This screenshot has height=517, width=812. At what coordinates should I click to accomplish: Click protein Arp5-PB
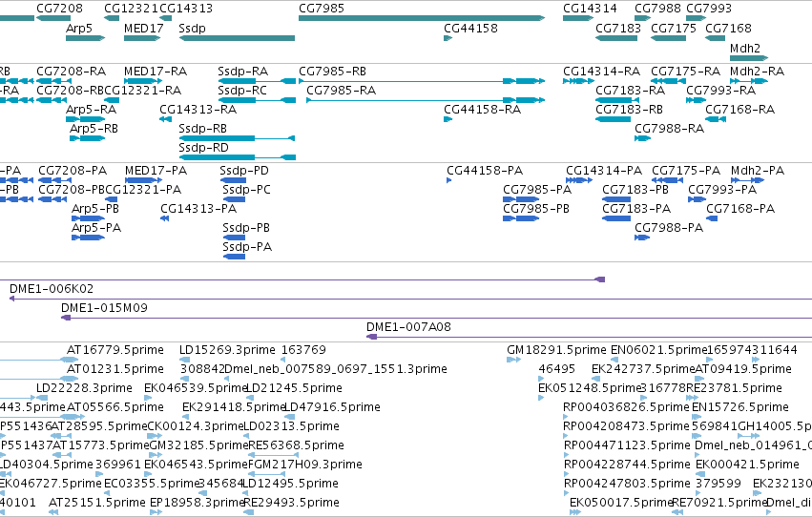(x=88, y=218)
